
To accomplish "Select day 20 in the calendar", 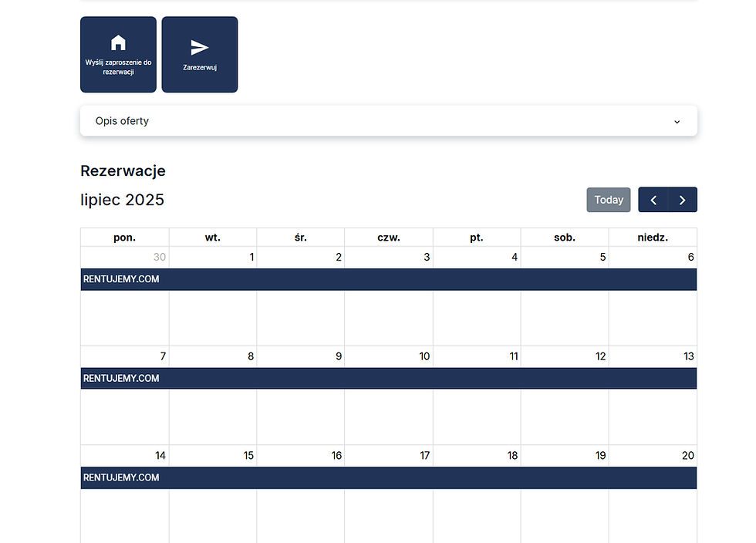I will click(688, 456).
